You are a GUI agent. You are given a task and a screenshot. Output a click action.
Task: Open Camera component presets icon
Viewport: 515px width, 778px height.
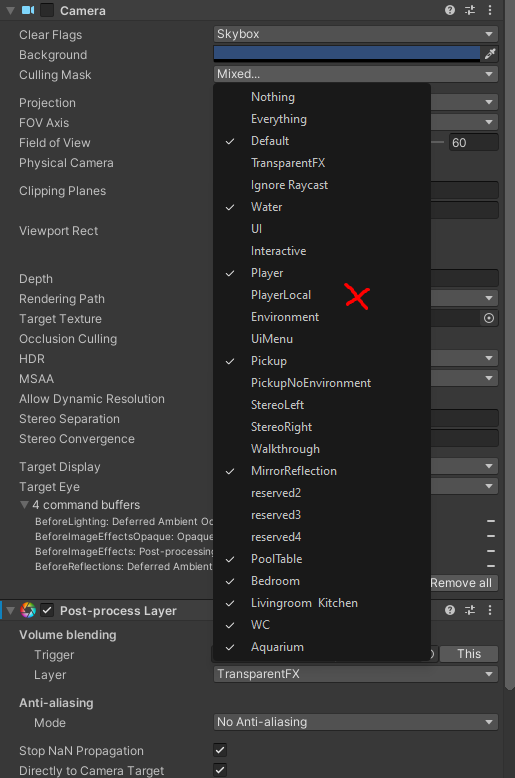(470, 10)
